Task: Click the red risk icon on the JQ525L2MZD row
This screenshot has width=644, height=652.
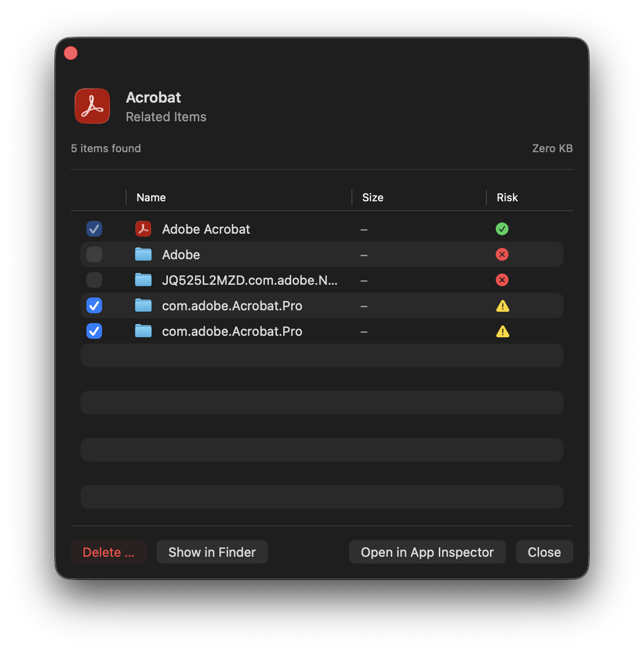Action: 502,280
